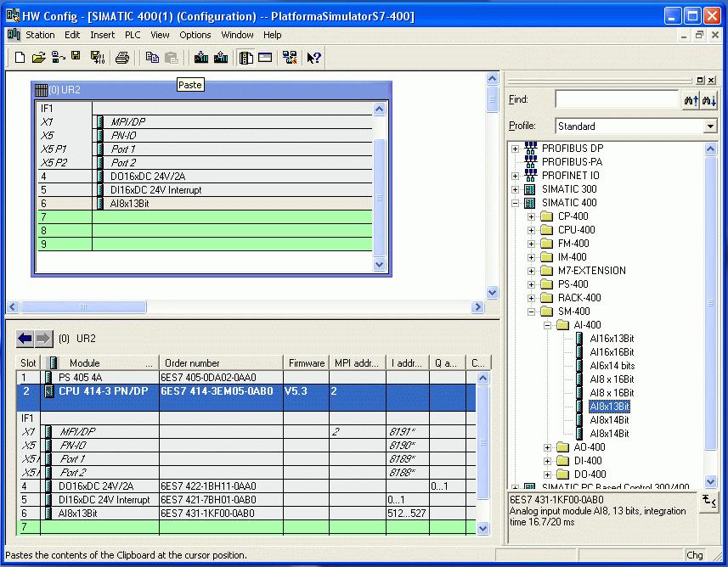Click the horizontal scrollbar thumb under the rack pane
Image resolution: width=728 pixels, height=567 pixels.
(83, 306)
